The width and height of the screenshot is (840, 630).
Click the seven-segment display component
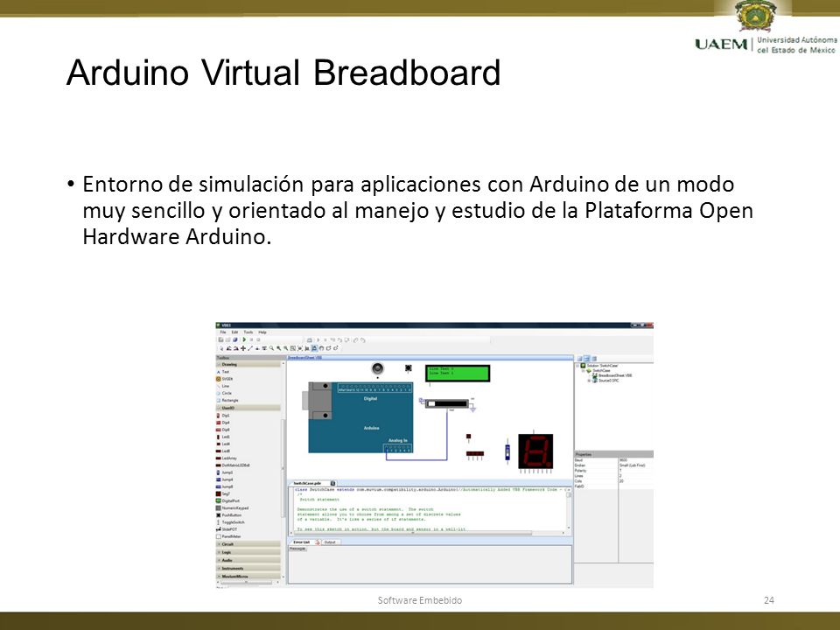tap(535, 451)
